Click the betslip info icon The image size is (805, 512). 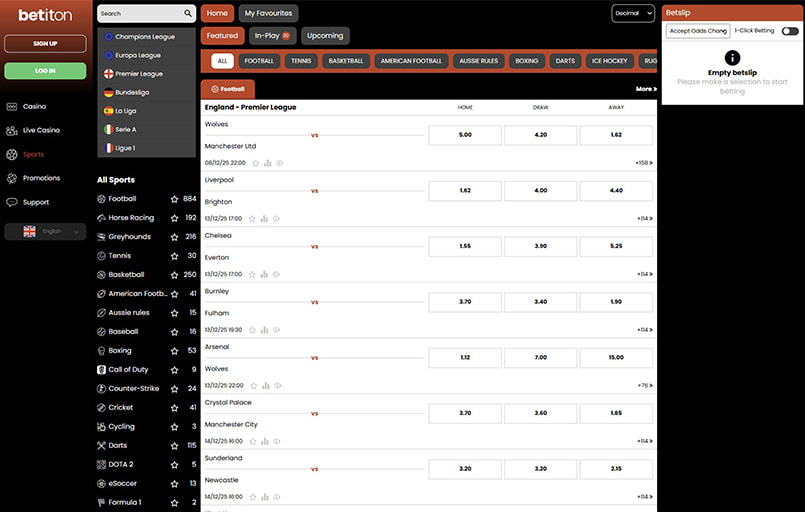pos(732,58)
